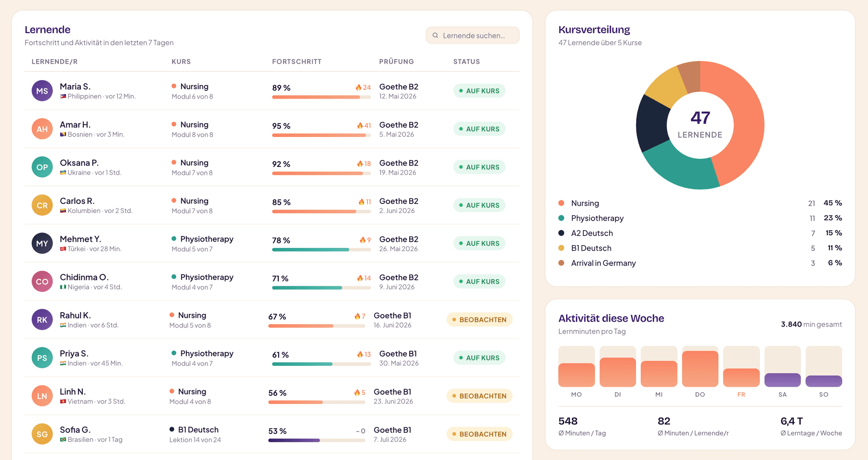Click the DO activity bar

[700, 369]
